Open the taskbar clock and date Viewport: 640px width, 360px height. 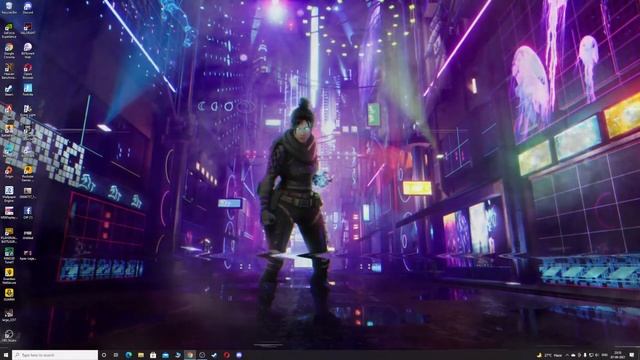[617, 355]
